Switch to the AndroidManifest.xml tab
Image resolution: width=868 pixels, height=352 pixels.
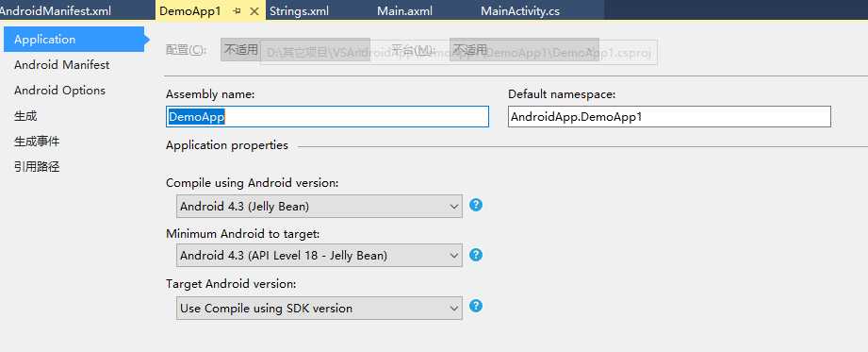click(54, 11)
